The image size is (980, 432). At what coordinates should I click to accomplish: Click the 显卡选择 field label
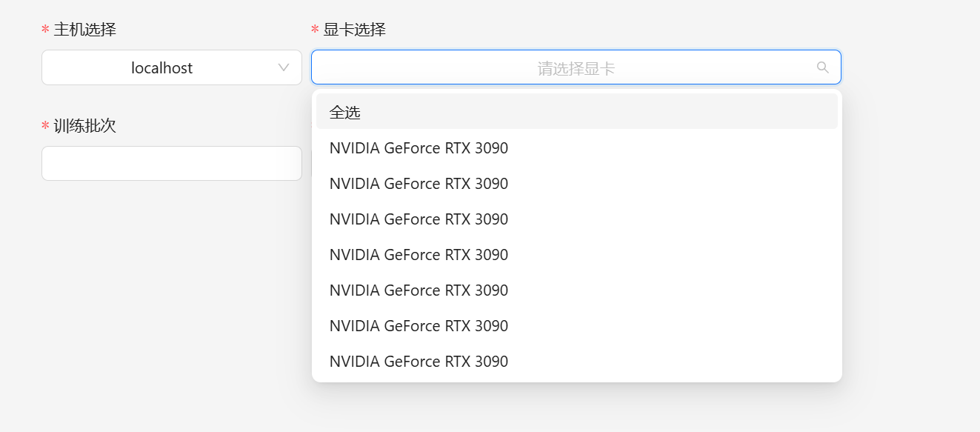click(x=354, y=30)
